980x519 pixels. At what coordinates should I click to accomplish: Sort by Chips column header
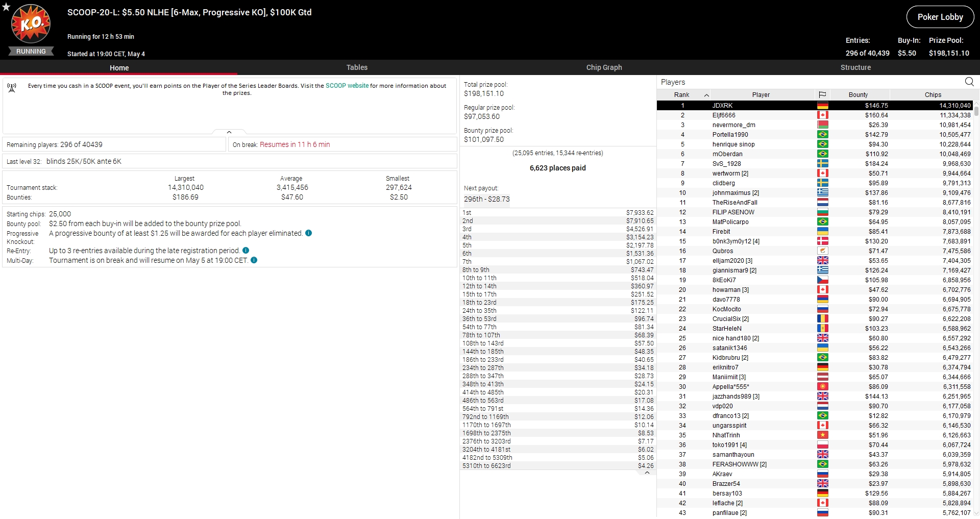coord(933,95)
